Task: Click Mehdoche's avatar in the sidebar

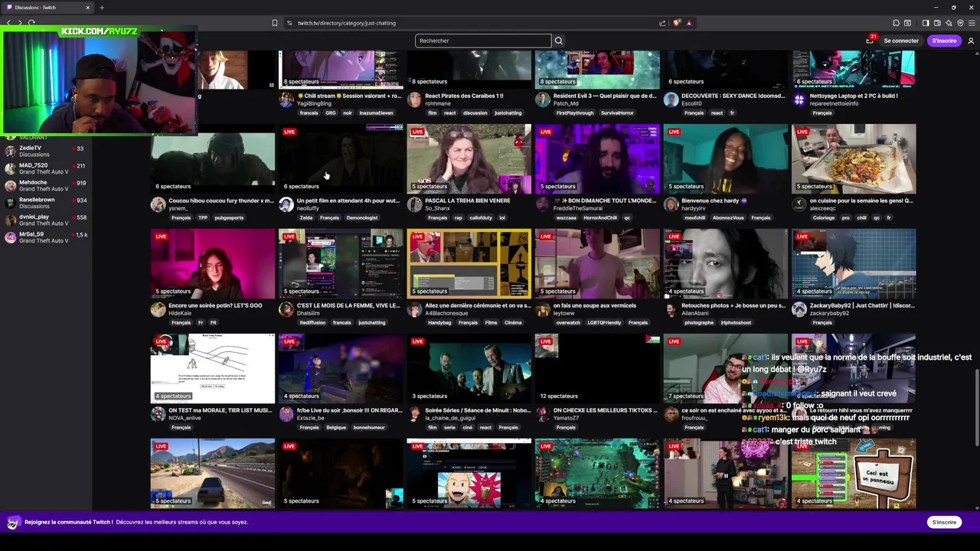Action: click(x=10, y=186)
